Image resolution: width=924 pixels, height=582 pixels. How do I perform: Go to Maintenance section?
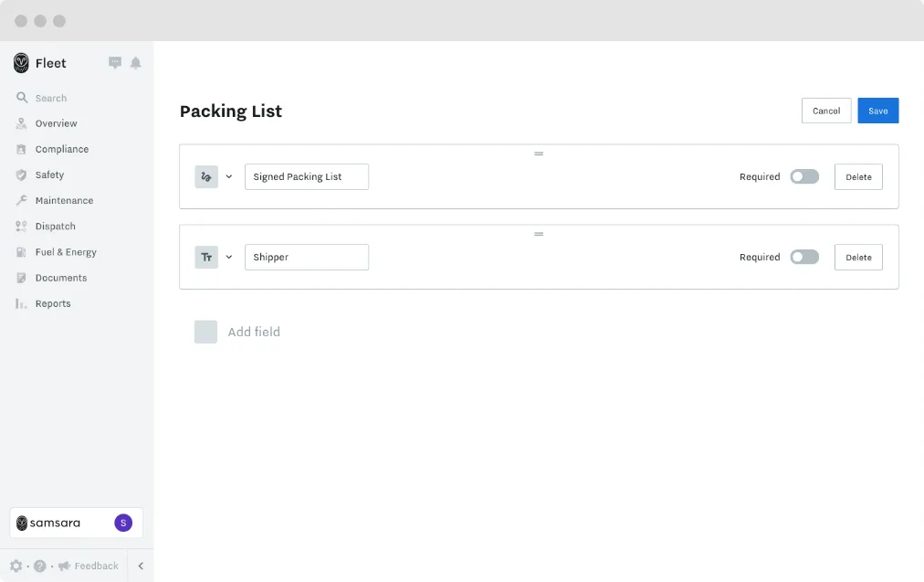pyautogui.click(x=64, y=200)
